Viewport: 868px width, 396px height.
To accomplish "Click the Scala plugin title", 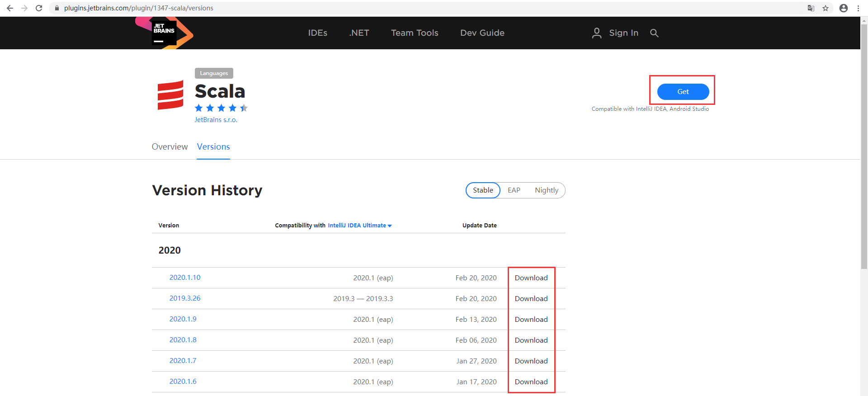I will point(220,91).
